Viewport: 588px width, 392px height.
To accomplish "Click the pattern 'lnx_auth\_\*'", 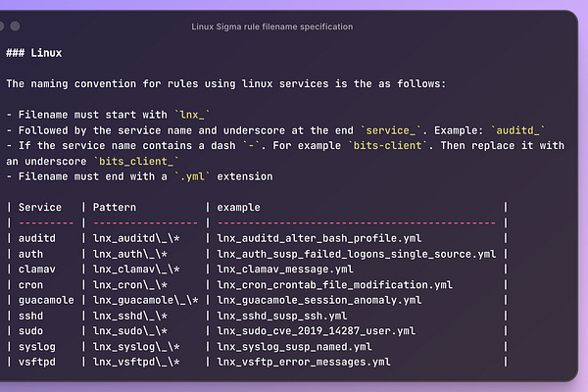I will click(130, 255).
